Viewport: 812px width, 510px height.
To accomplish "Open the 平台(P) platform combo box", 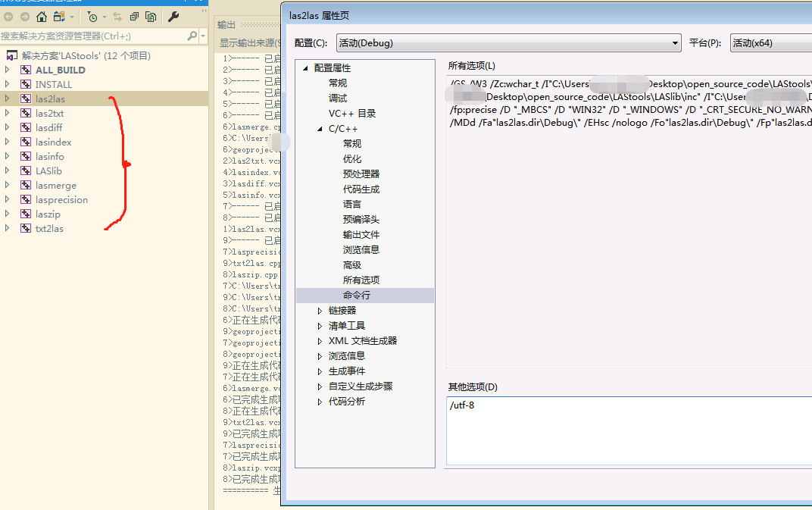I will click(x=771, y=43).
